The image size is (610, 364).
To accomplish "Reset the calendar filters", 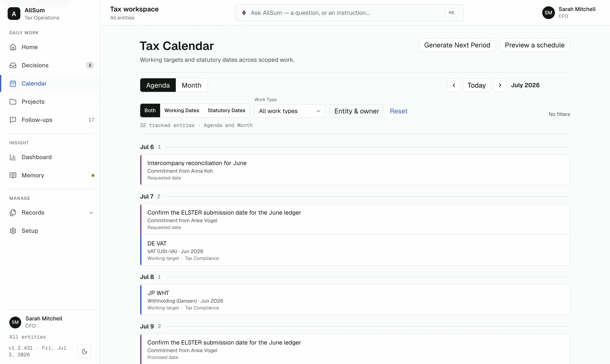I will (398, 111).
